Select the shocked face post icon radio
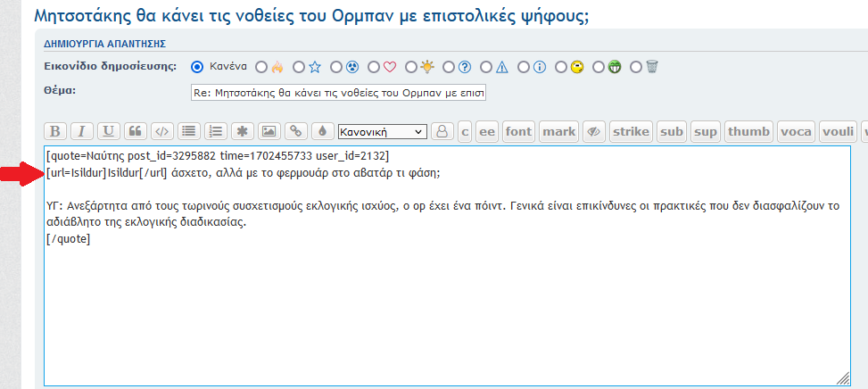868x389 pixels. tap(336, 67)
